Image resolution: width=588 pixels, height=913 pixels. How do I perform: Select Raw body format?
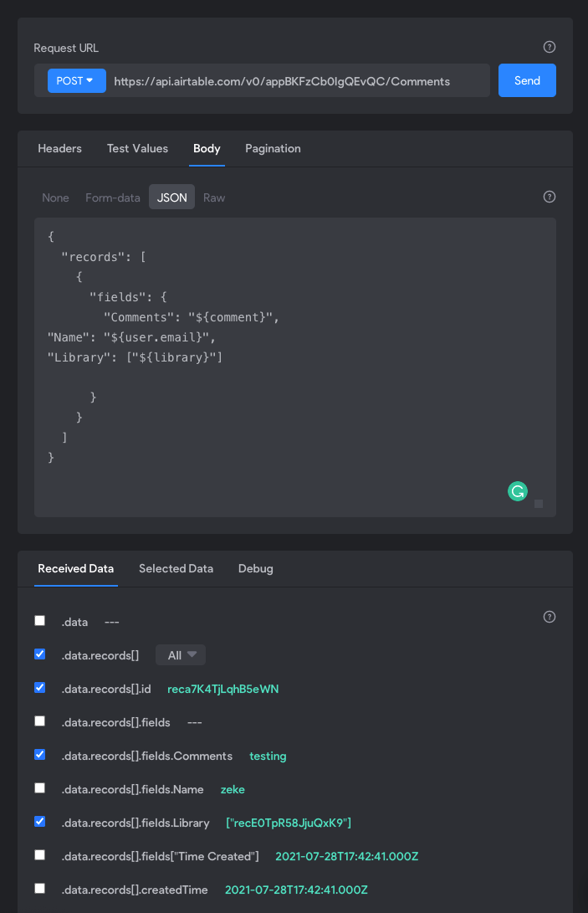pyautogui.click(x=214, y=197)
